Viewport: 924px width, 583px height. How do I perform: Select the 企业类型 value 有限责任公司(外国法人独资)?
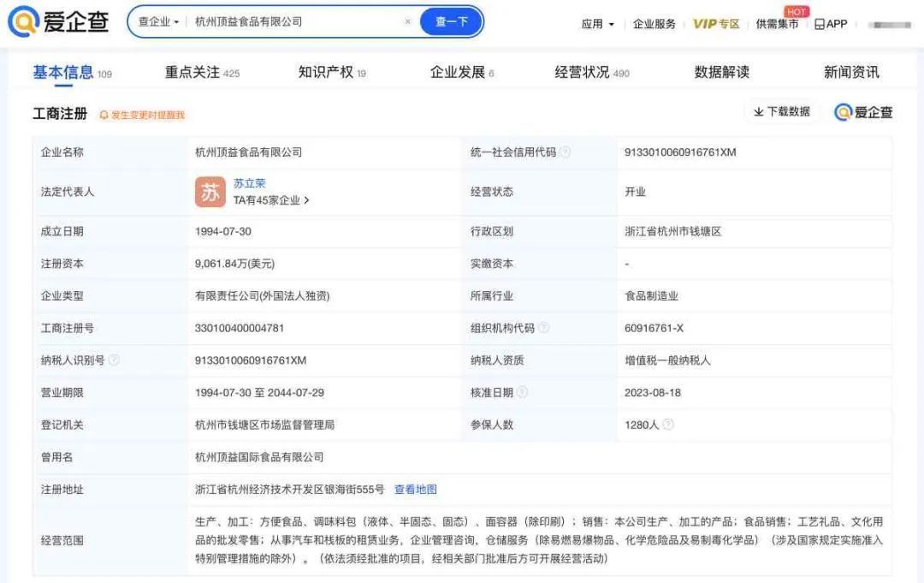click(x=263, y=296)
